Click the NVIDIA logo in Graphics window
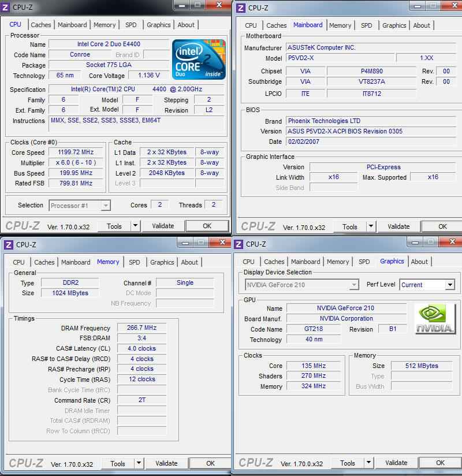462x476 pixels. [x=435, y=319]
